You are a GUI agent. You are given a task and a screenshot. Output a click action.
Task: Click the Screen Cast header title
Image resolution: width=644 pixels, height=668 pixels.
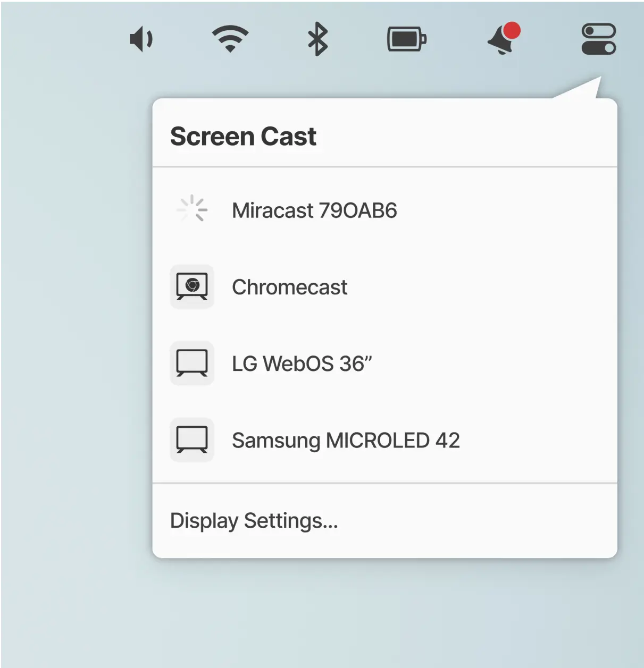[x=243, y=137]
